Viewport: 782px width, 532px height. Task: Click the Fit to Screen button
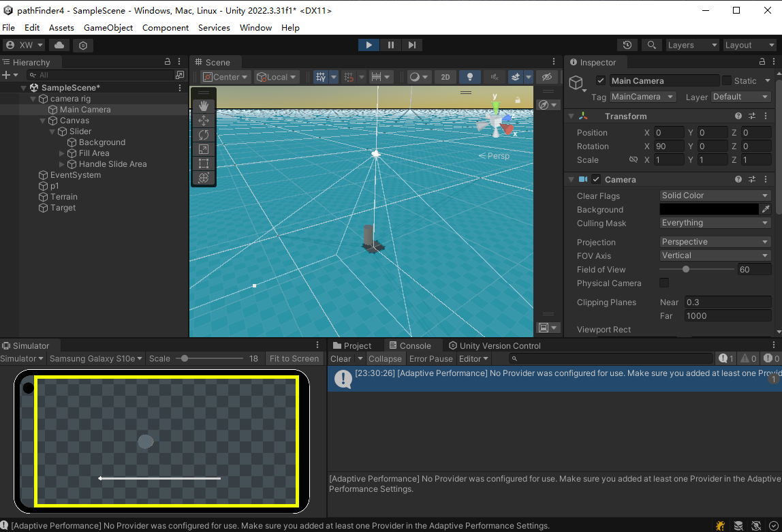click(x=294, y=358)
